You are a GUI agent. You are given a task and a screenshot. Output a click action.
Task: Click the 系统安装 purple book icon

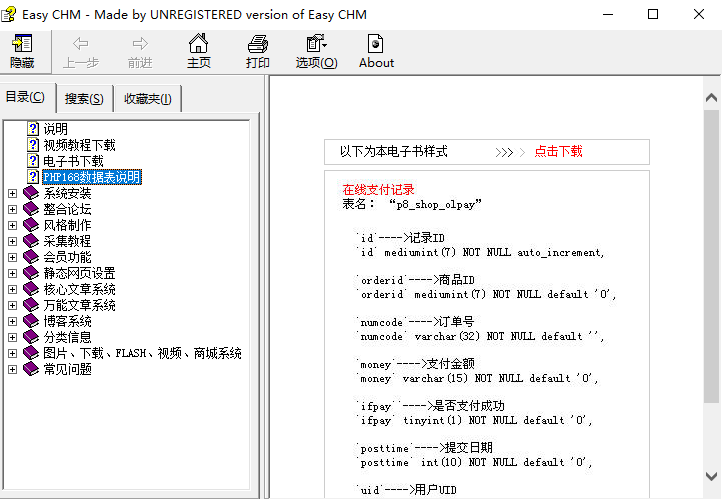pyautogui.click(x=30, y=193)
